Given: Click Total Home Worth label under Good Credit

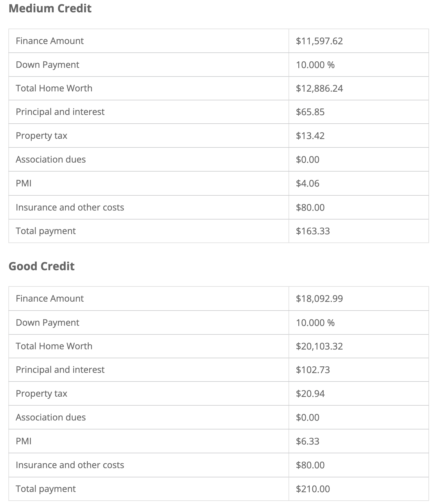Looking at the screenshot, I should pos(54,346).
